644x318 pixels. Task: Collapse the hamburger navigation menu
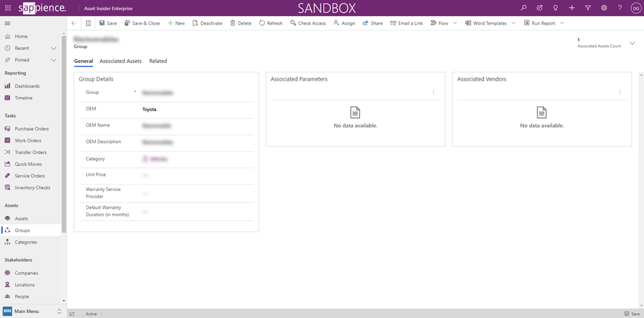tap(8, 23)
